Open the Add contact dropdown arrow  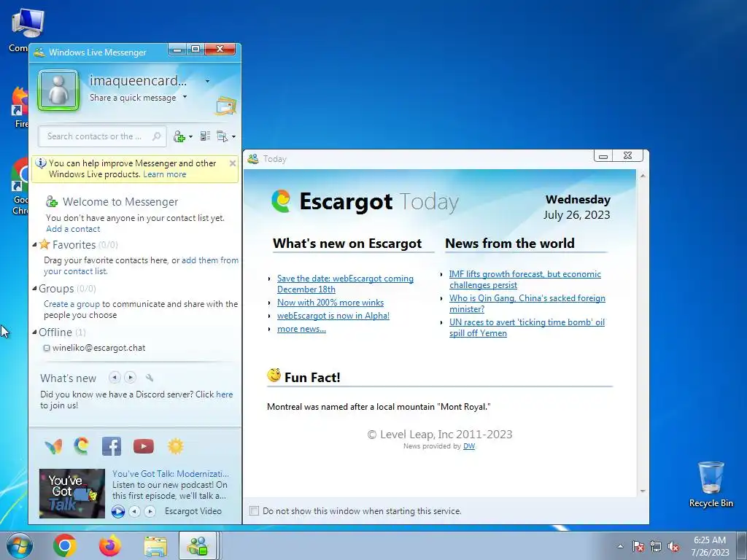[x=190, y=137]
